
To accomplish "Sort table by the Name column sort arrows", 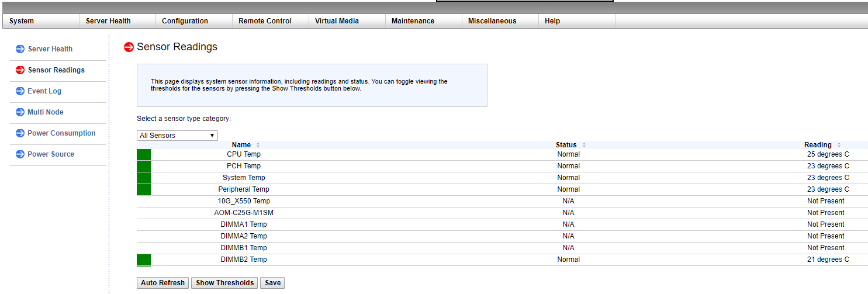I will [258, 145].
